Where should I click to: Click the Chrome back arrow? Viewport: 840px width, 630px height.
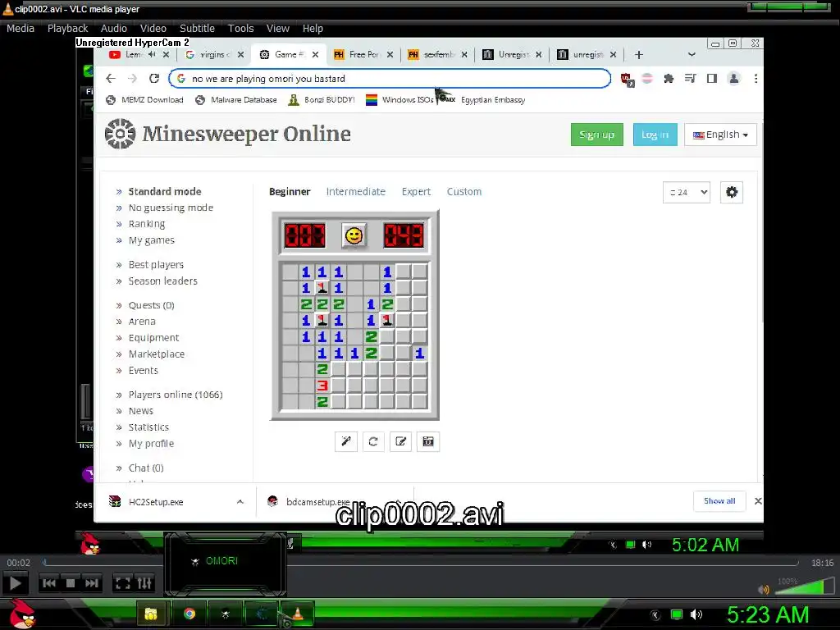[111, 78]
